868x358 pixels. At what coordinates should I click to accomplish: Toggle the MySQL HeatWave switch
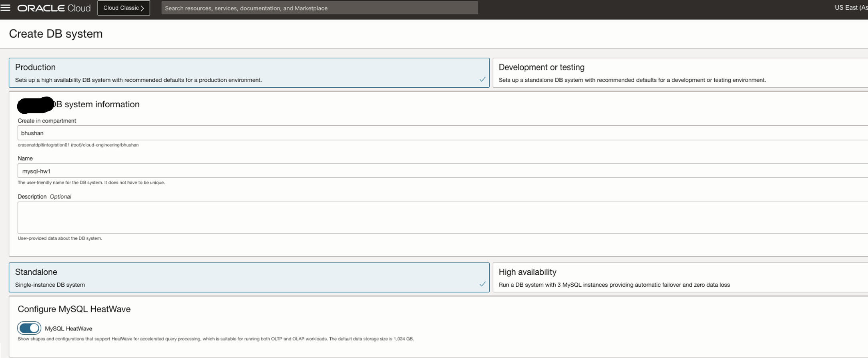29,328
